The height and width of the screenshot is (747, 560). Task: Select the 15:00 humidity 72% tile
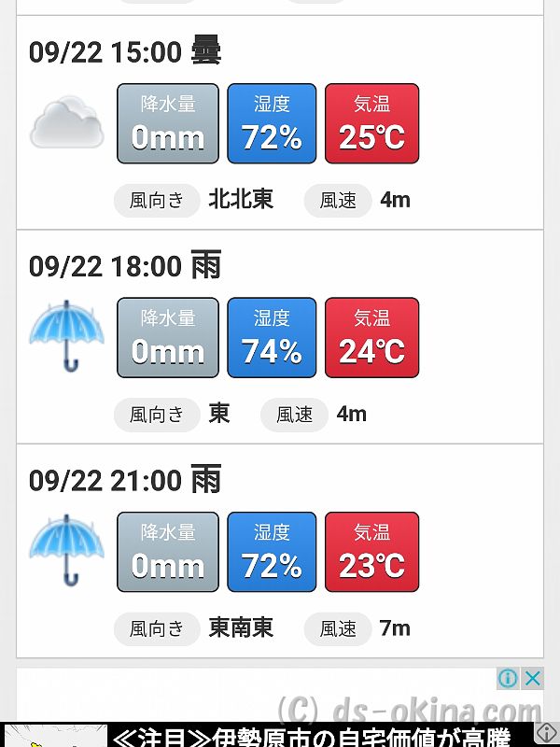point(272,123)
